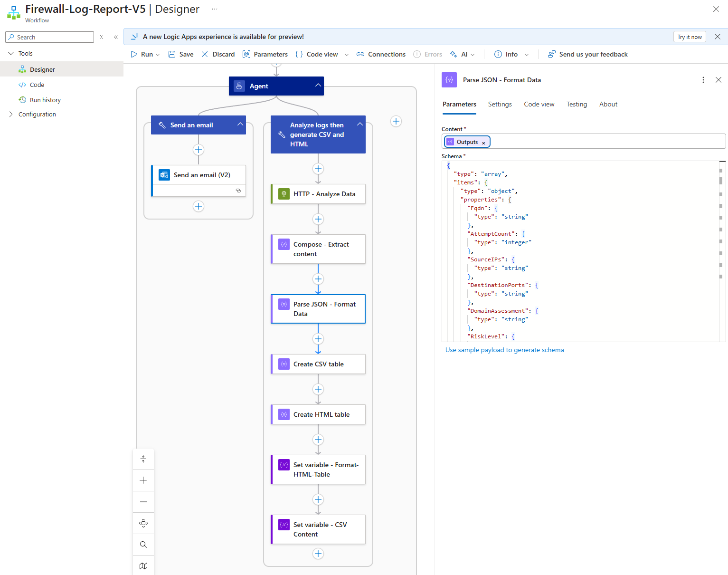Expand the Configuration tree section
This screenshot has height=575, width=728.
pyautogui.click(x=11, y=114)
